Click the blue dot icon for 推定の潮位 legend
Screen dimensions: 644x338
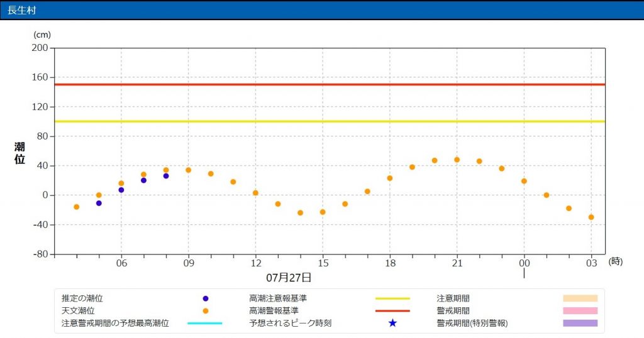(x=206, y=298)
